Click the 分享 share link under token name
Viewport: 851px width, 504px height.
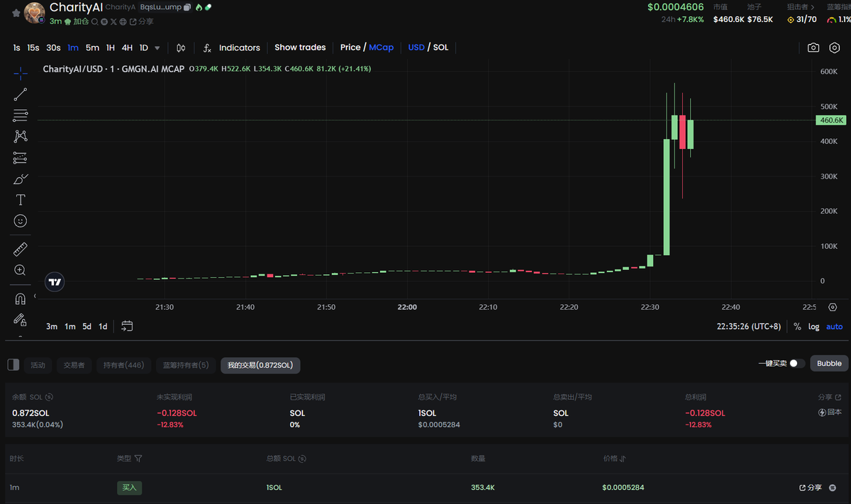click(x=142, y=22)
